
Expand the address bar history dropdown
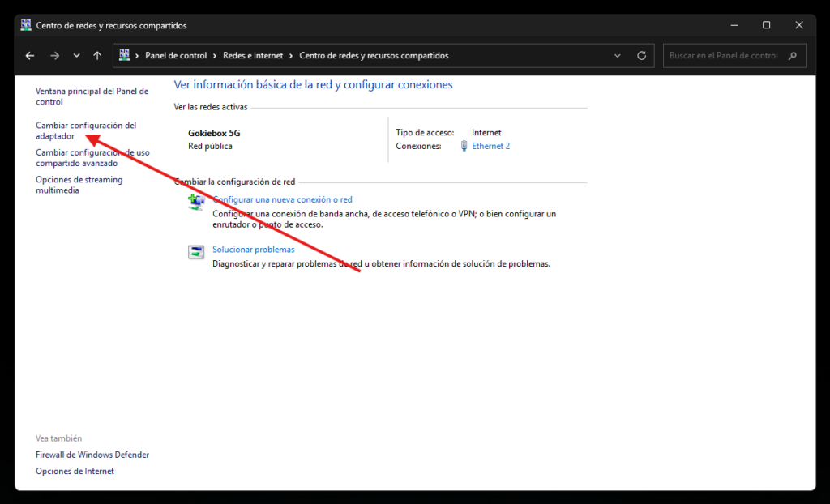tap(618, 56)
